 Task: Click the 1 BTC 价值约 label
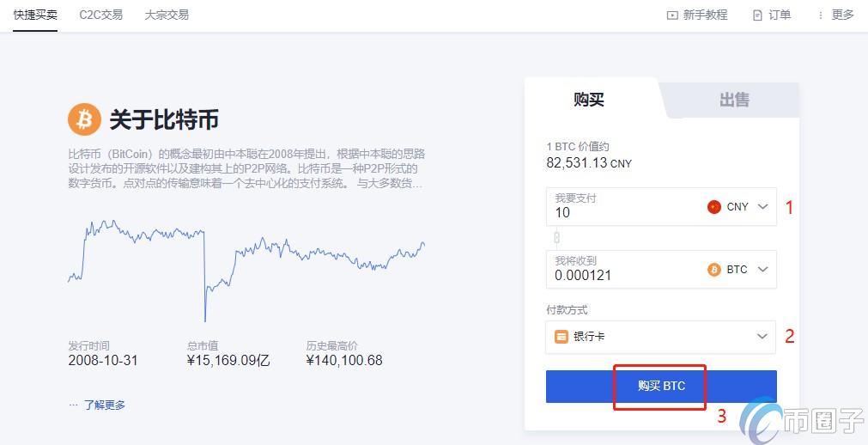pos(578,146)
